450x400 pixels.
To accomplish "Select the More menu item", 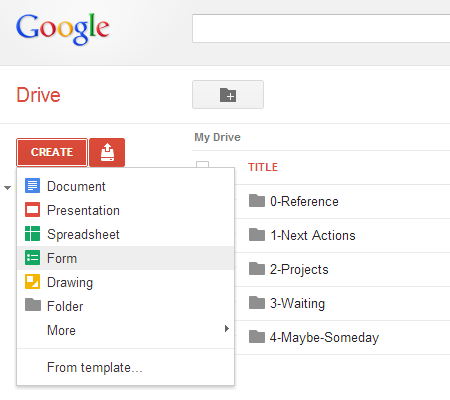I will pyautogui.click(x=126, y=330).
